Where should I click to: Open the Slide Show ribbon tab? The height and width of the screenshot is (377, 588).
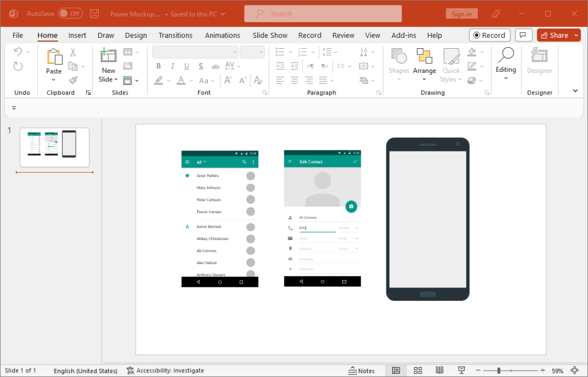269,35
